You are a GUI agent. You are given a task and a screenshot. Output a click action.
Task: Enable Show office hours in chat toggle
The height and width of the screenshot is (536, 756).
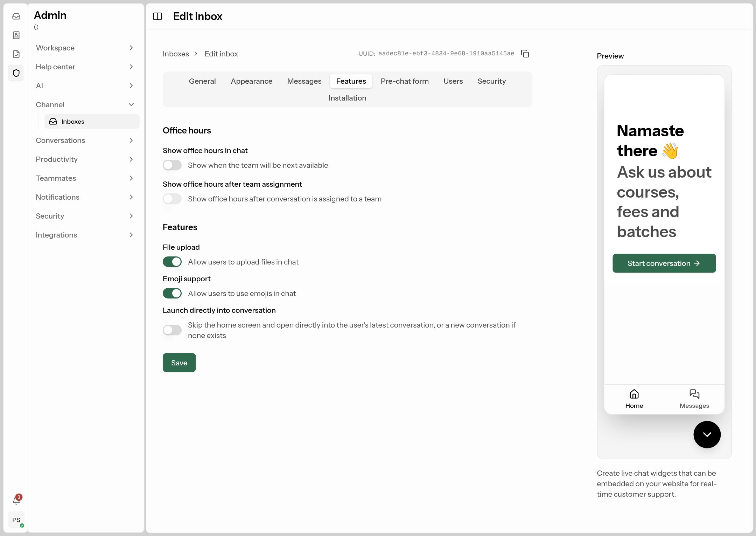click(172, 165)
